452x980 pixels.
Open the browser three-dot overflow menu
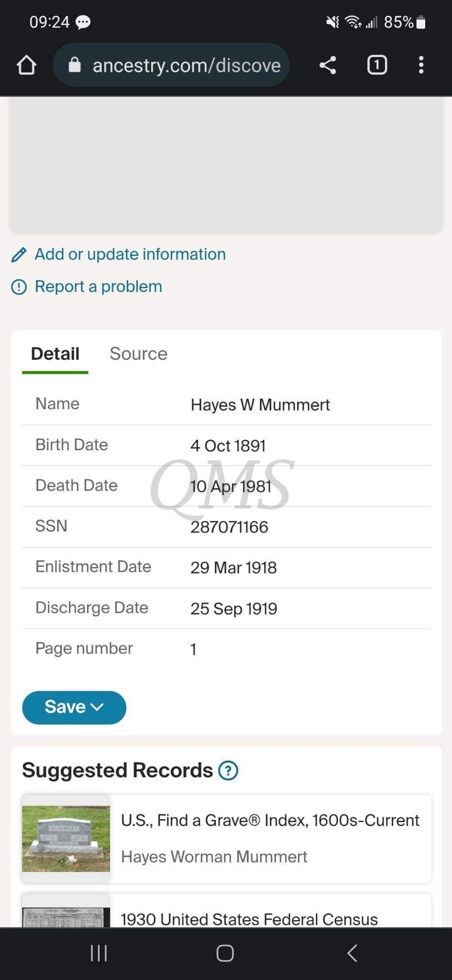click(x=421, y=65)
